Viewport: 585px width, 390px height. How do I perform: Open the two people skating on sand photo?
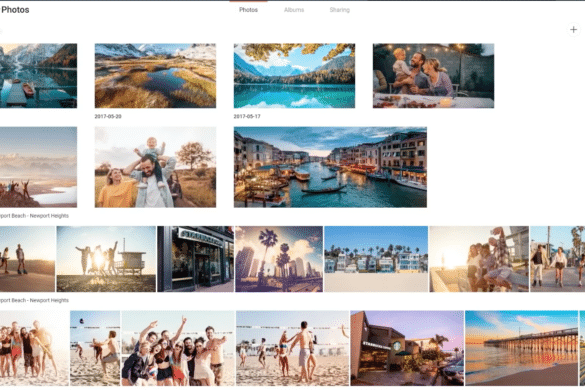27,259
